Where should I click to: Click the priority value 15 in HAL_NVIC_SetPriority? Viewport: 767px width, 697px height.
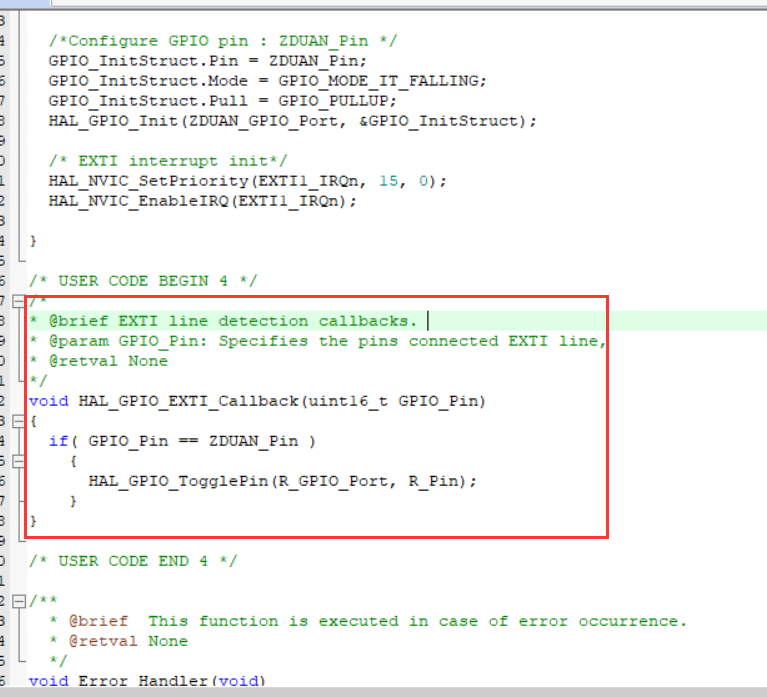[x=388, y=181]
